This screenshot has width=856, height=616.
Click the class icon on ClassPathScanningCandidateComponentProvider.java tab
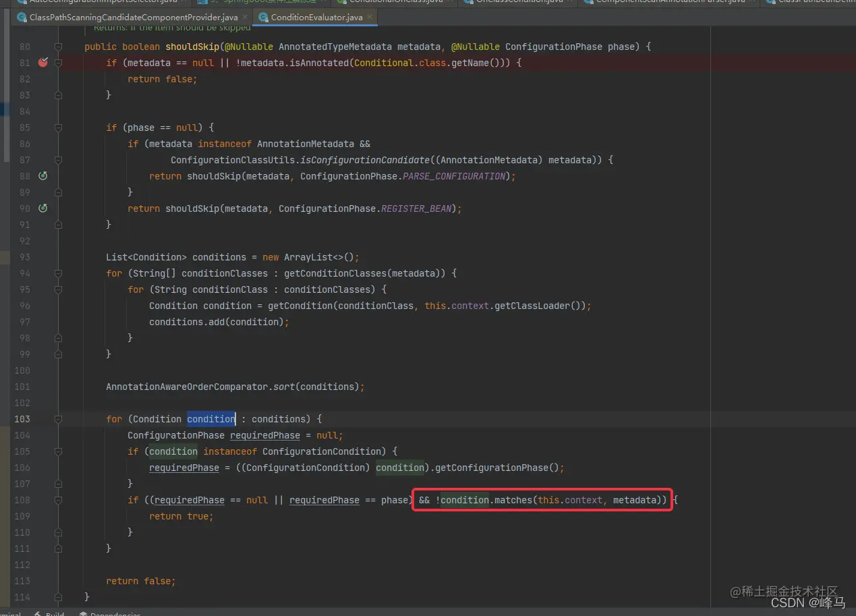(22, 17)
